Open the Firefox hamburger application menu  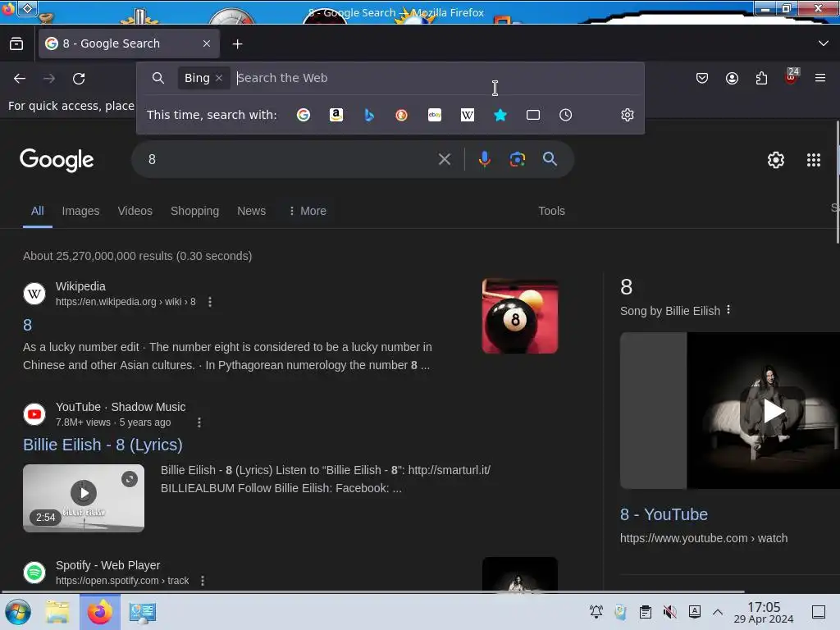click(x=820, y=78)
